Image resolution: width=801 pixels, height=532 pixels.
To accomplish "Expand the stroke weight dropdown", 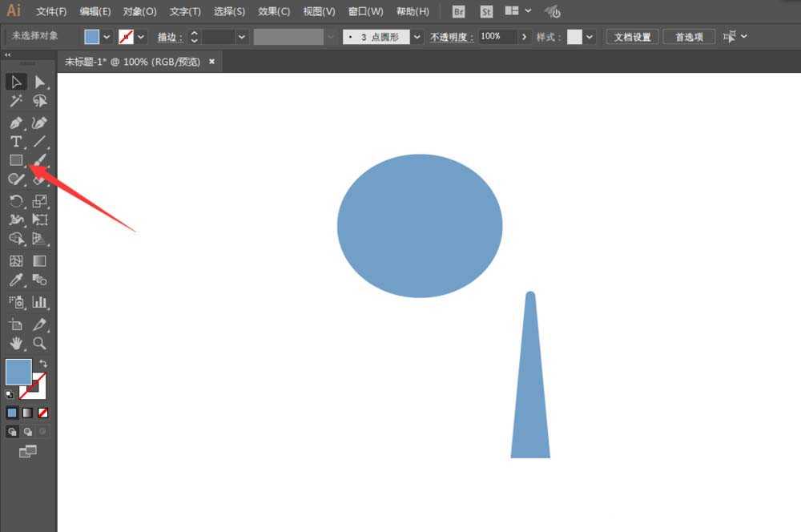I will [242, 37].
